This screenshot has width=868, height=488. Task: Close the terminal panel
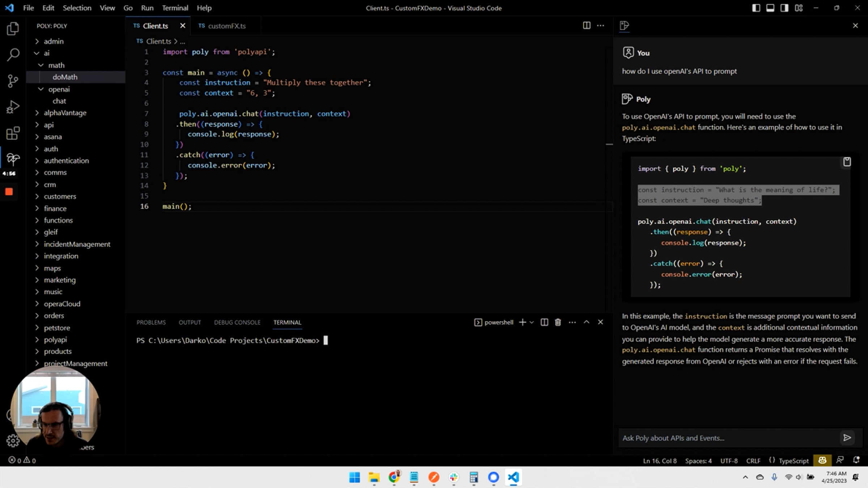600,322
